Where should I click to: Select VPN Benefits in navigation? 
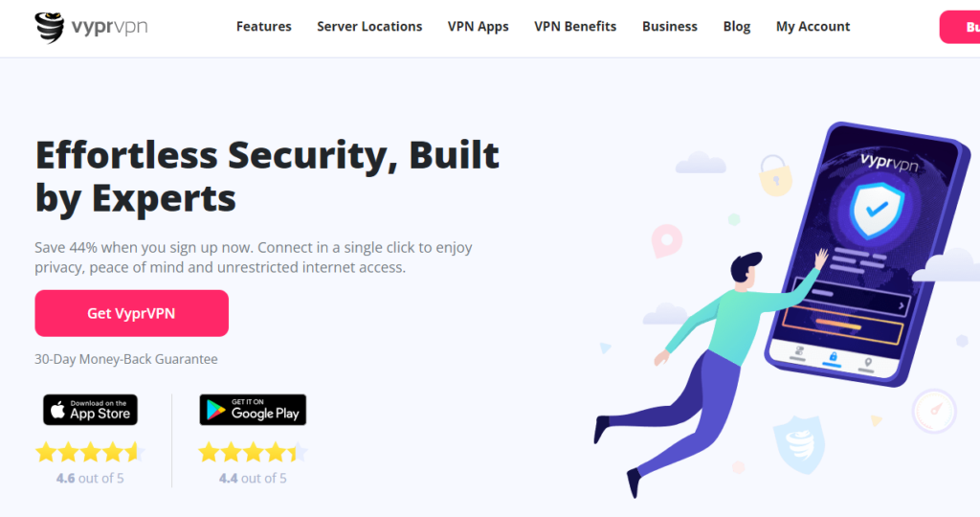tap(575, 26)
